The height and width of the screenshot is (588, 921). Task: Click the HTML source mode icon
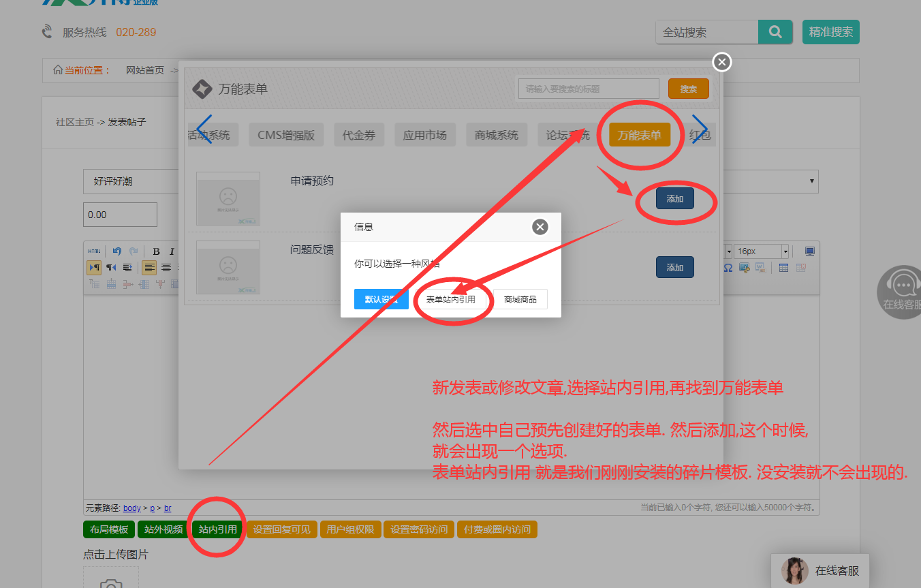94,251
